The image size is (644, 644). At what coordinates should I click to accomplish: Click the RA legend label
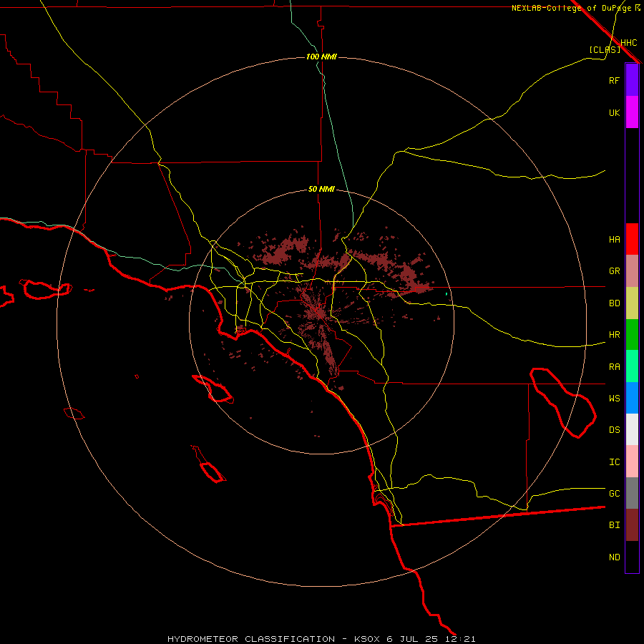click(x=614, y=367)
